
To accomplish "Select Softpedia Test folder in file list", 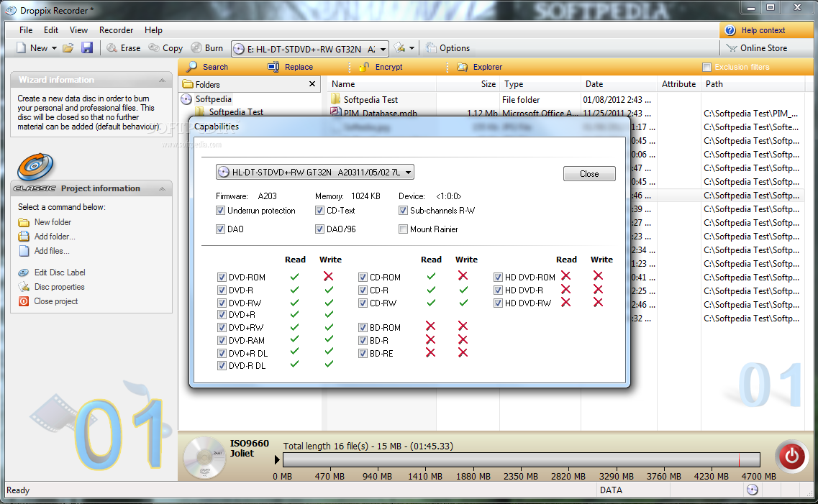I will (371, 99).
